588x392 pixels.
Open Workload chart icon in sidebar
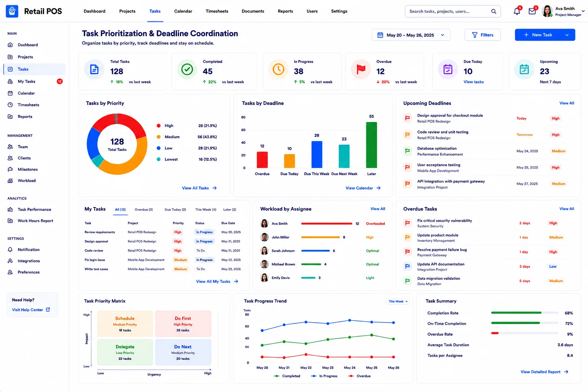pos(10,181)
